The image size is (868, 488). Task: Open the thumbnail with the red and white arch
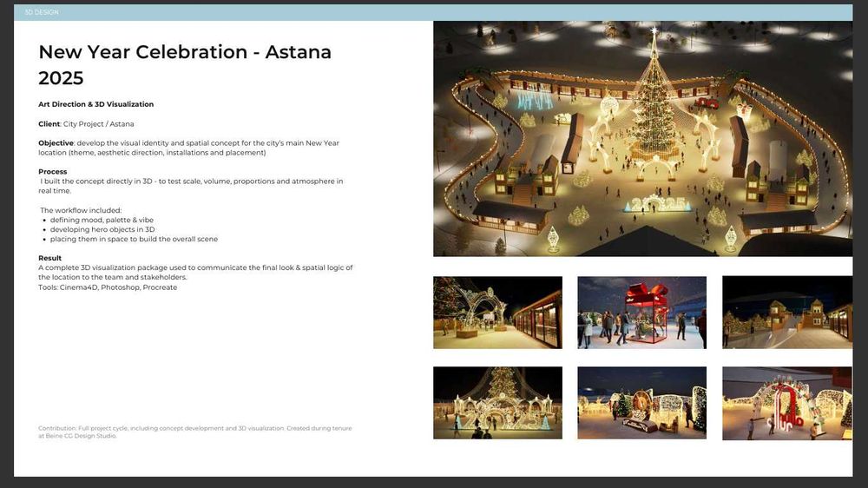pyautogui.click(x=787, y=403)
